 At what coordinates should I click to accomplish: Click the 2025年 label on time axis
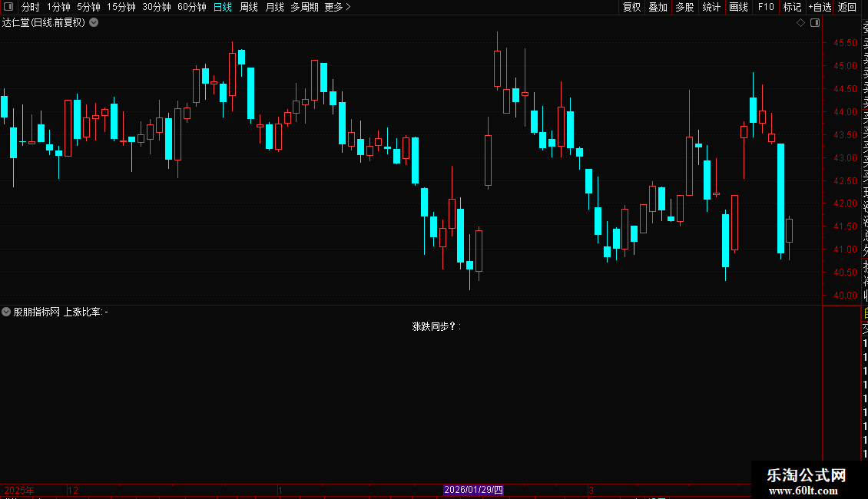click(x=19, y=490)
